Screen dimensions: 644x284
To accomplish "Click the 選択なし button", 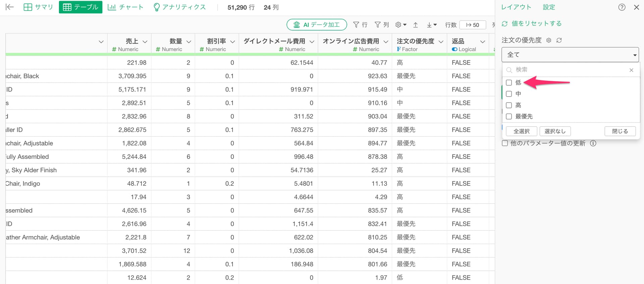I will (555, 131).
